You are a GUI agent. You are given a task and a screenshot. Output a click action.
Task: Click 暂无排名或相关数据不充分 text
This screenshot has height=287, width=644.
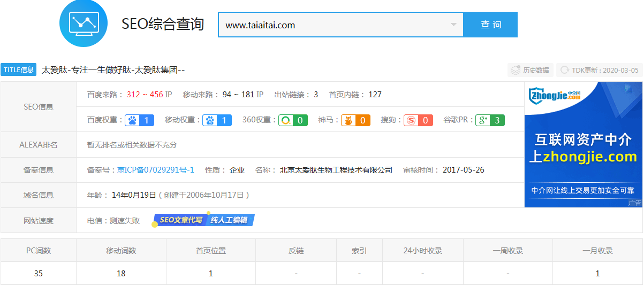click(x=132, y=145)
